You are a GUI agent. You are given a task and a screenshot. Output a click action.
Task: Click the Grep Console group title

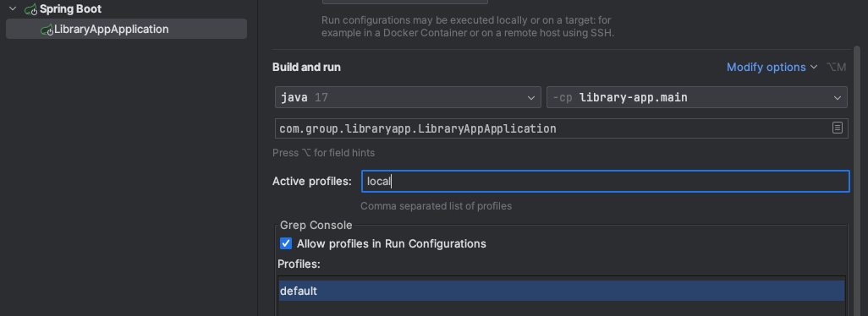[x=316, y=225]
